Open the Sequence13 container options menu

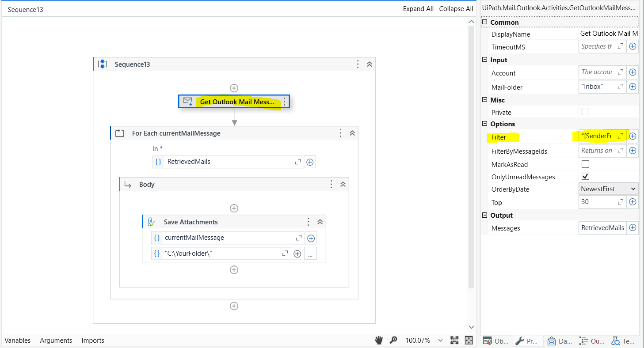(358, 64)
